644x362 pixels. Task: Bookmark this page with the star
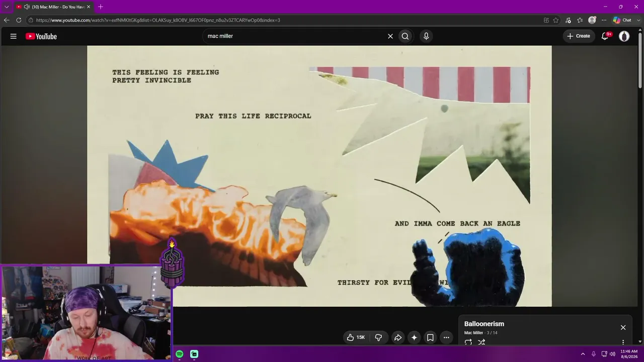pos(556,20)
